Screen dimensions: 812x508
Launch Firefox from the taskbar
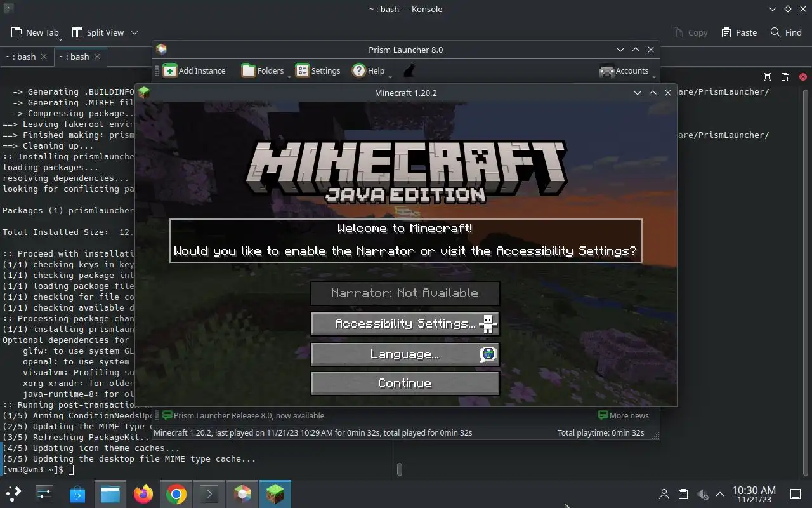point(143,493)
